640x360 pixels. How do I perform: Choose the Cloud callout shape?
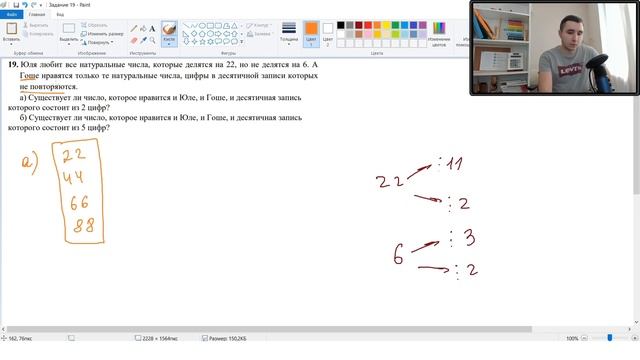[x=234, y=41]
